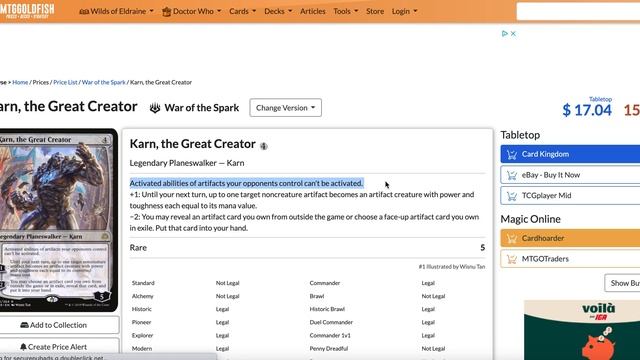This screenshot has width=640, height=360.
Task: Open the Login dropdown menu
Action: (x=404, y=11)
